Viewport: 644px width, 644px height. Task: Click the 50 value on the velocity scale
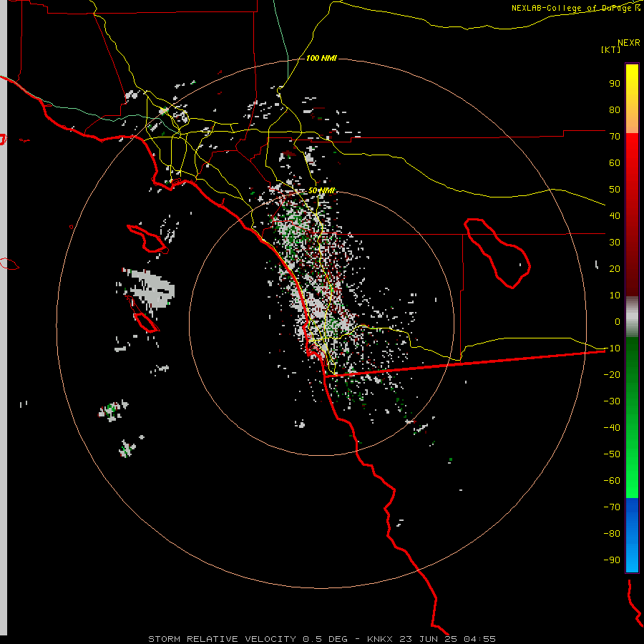click(x=615, y=190)
